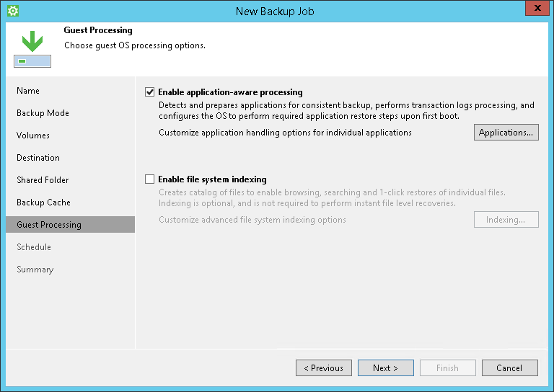Click the green download arrow wizard icon
This screenshot has height=392, width=554.
(x=32, y=49)
